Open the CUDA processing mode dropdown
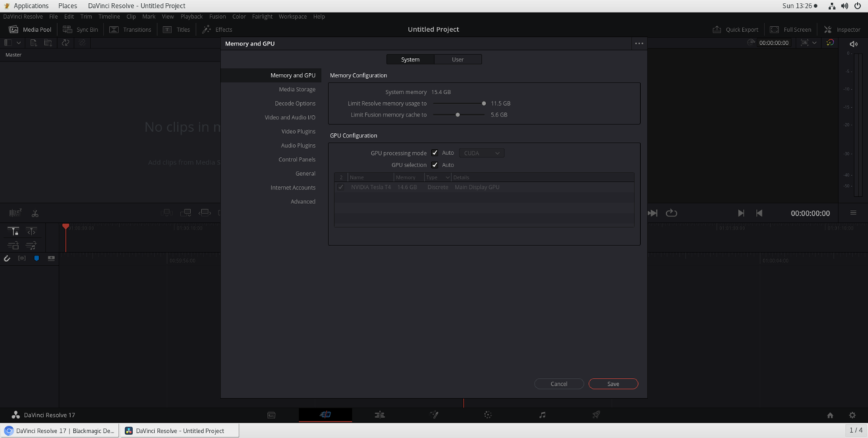The height and width of the screenshot is (438, 868). 482,153
